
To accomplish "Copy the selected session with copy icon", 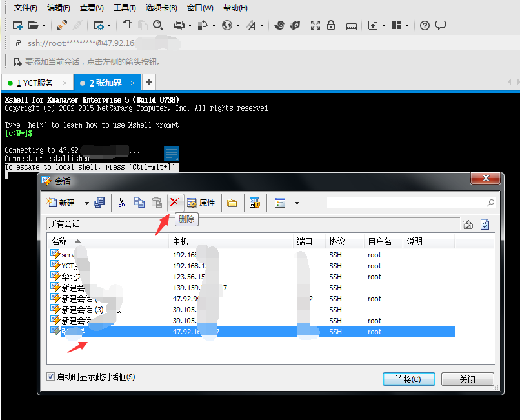I will tap(139, 203).
